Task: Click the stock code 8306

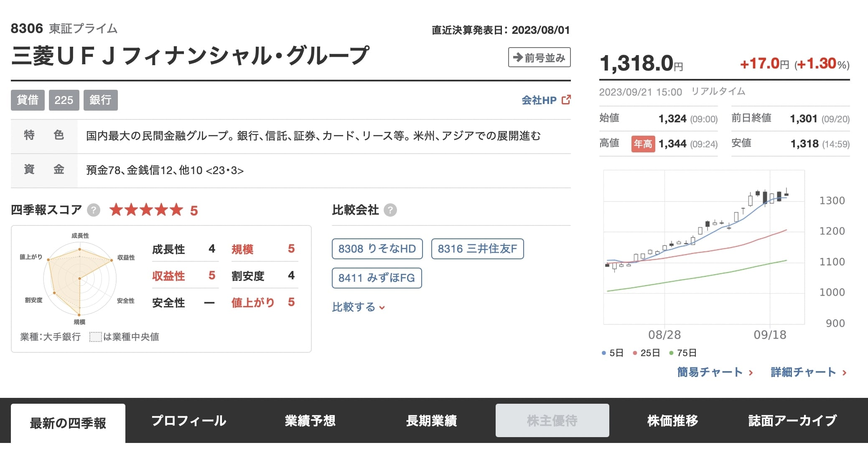Action: [x=27, y=28]
